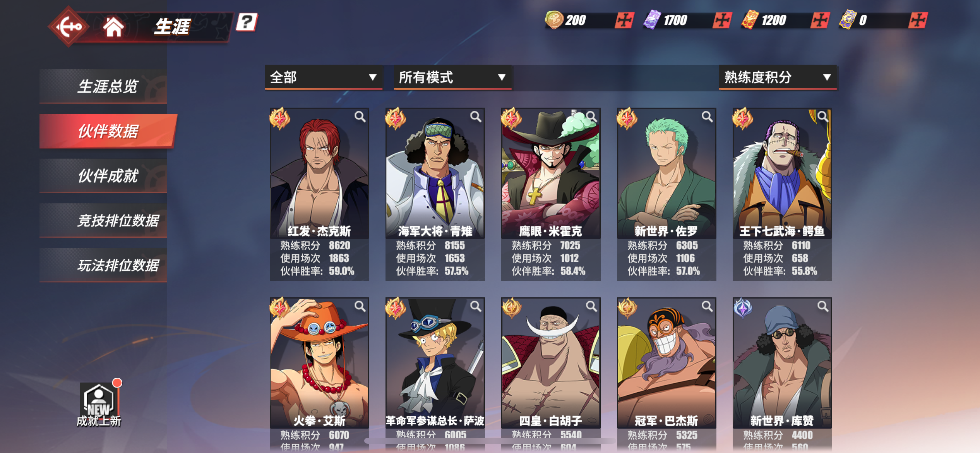
Task: Add red tickets beside 1200
Action: pos(820,20)
